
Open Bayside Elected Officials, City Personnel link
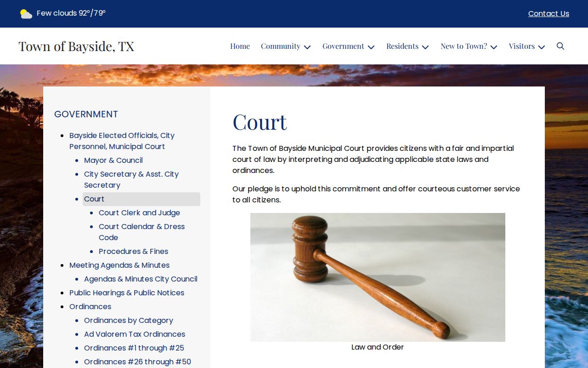tap(122, 141)
